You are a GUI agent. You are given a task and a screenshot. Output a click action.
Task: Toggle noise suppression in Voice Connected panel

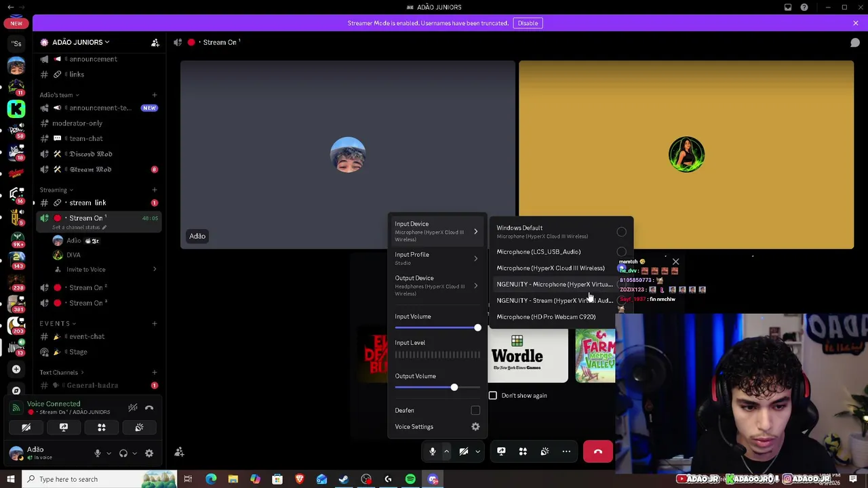[x=133, y=408]
